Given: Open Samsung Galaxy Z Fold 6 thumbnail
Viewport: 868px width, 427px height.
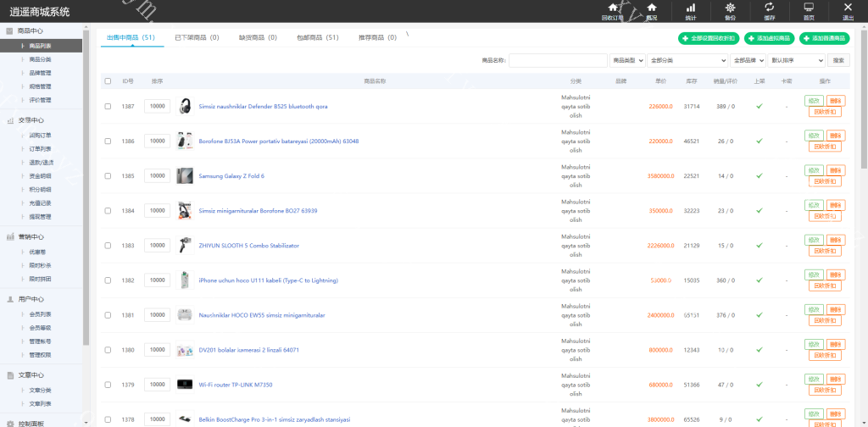Looking at the screenshot, I should pyautogui.click(x=184, y=176).
